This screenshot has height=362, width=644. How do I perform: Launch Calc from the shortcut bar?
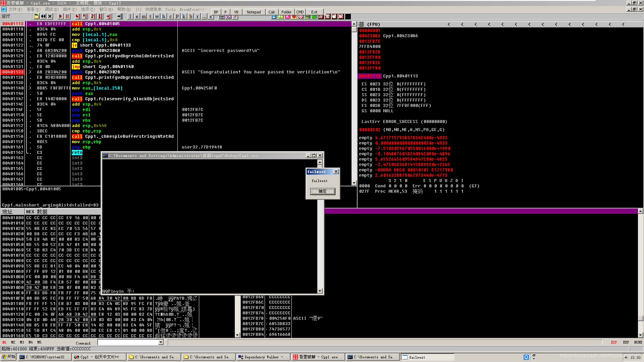pos(272,12)
